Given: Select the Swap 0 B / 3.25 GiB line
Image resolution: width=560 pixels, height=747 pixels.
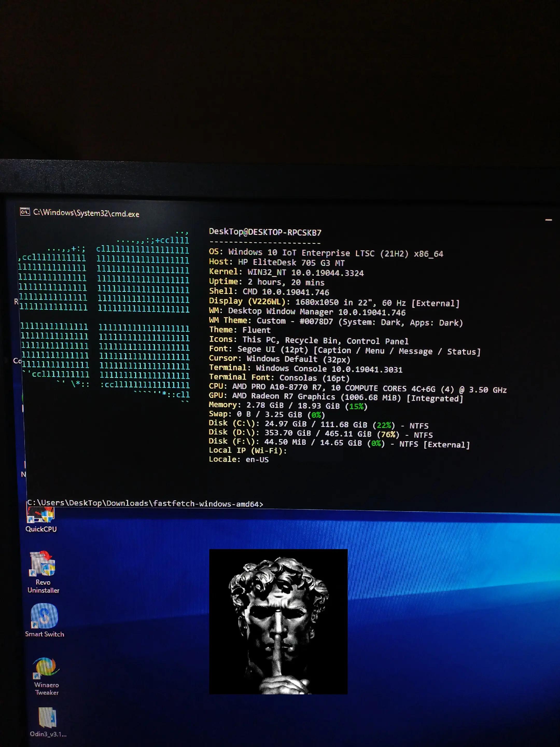Looking at the screenshot, I should (x=267, y=414).
